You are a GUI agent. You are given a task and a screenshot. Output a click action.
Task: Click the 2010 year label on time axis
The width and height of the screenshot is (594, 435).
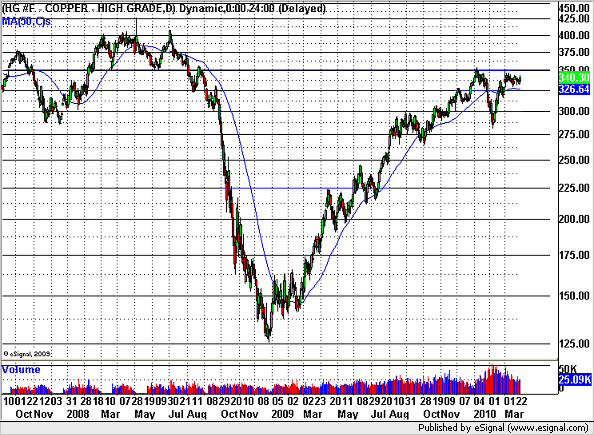pyautogui.click(x=485, y=414)
